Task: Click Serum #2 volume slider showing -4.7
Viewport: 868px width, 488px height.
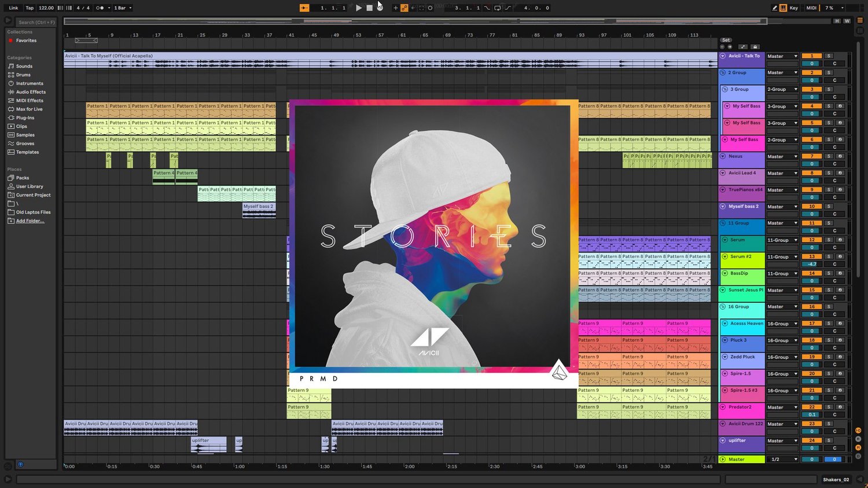Action: click(x=812, y=264)
